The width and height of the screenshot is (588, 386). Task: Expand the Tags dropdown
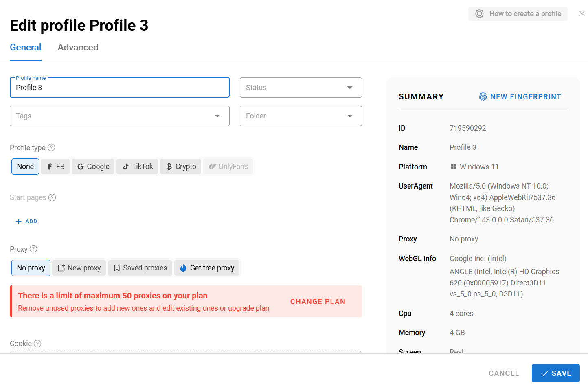coord(119,116)
